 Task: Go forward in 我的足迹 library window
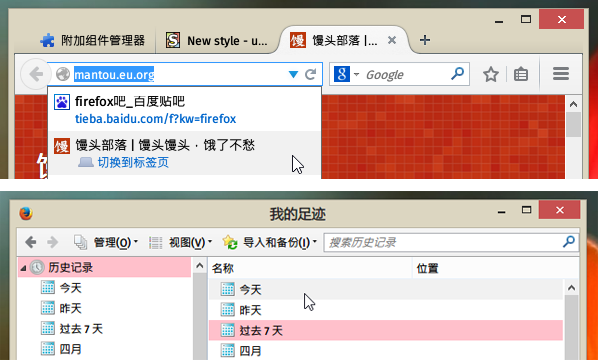pos(53,242)
